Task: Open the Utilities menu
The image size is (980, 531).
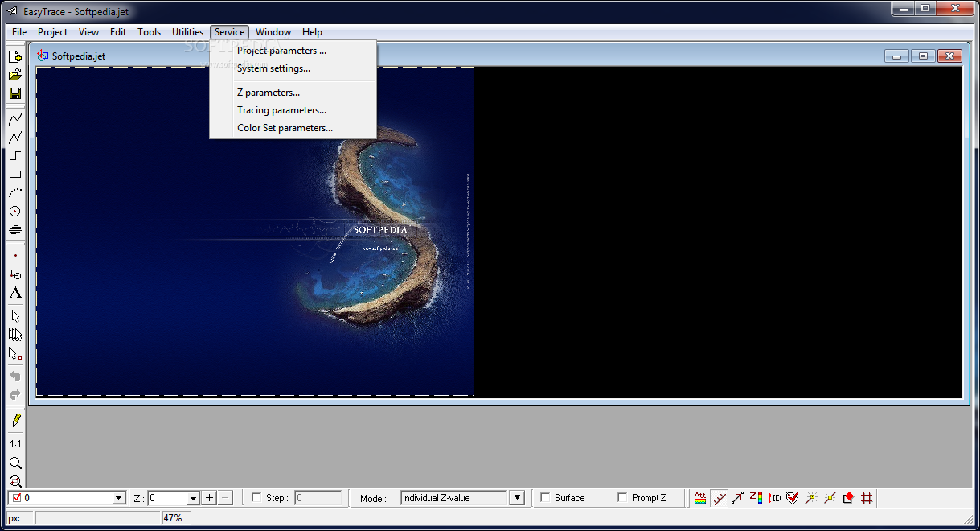Action: pyautogui.click(x=187, y=32)
